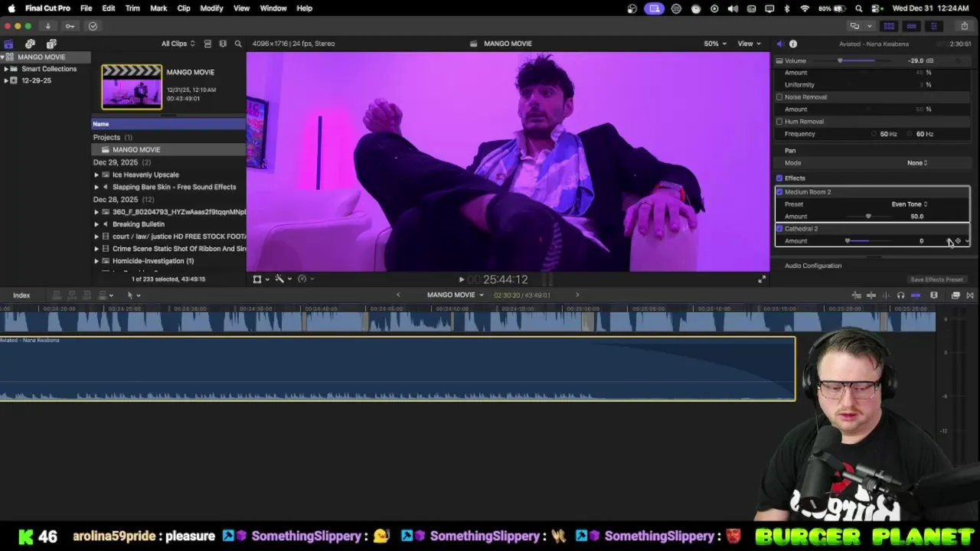
Task: Click Save Effects Preset button
Action: coord(936,280)
